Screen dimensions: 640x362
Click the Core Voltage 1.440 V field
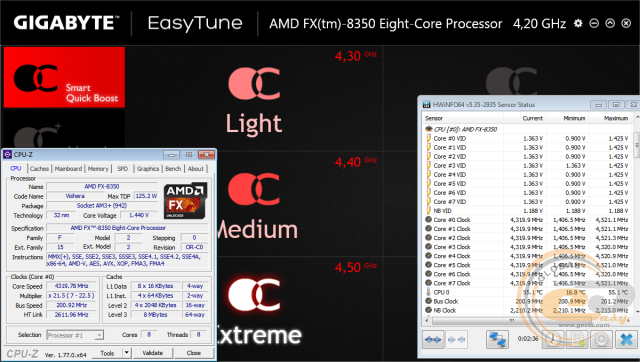pyautogui.click(x=139, y=215)
